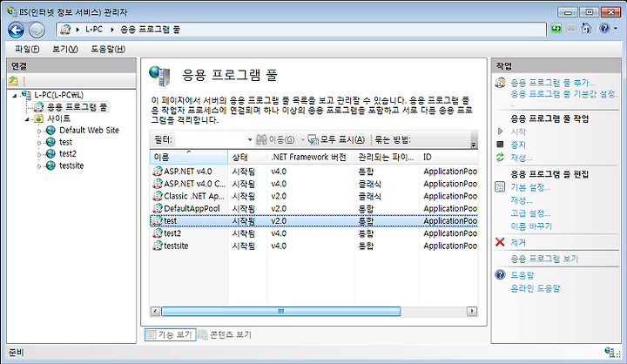Image resolution: width=627 pixels, height=364 pixels.
Task: Click the ID column header
Action: pos(448,158)
